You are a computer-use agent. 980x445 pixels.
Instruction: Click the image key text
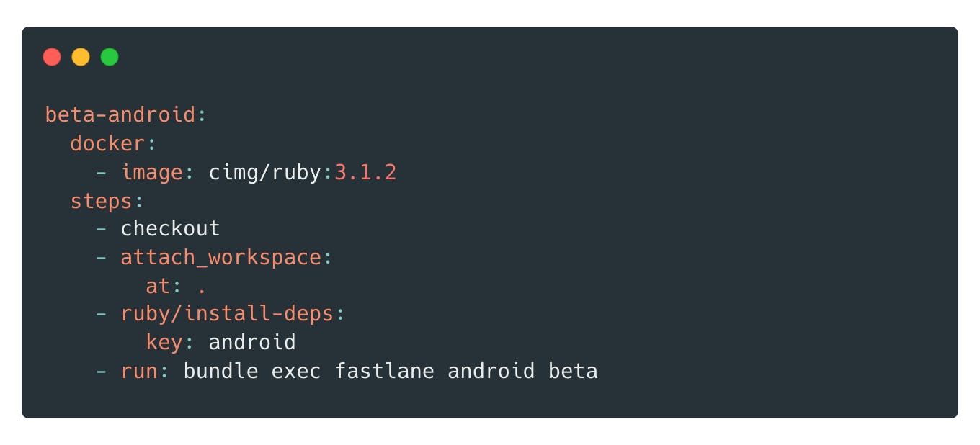pyautogui.click(x=151, y=173)
